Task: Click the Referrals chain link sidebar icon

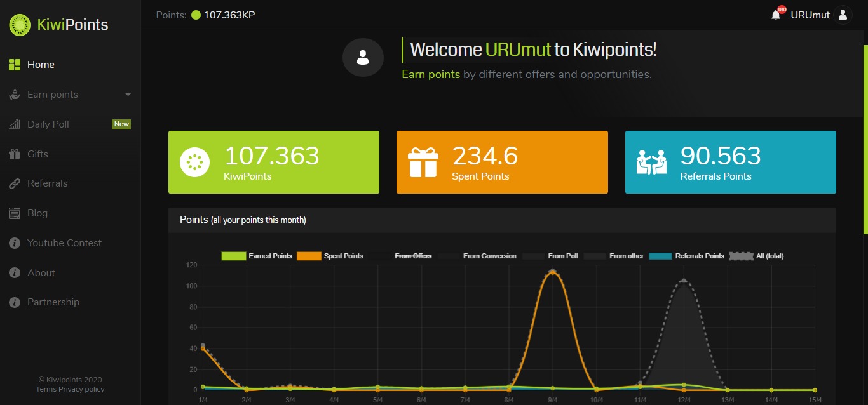Action: tap(15, 183)
